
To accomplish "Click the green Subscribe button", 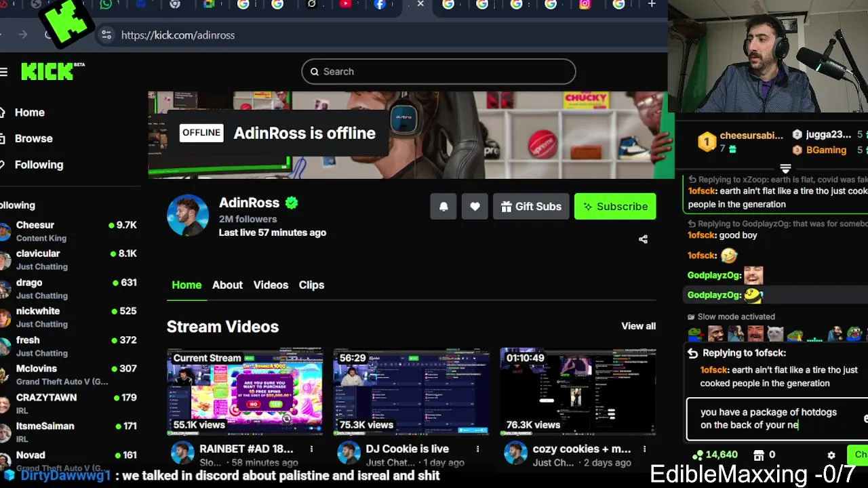I will [615, 207].
